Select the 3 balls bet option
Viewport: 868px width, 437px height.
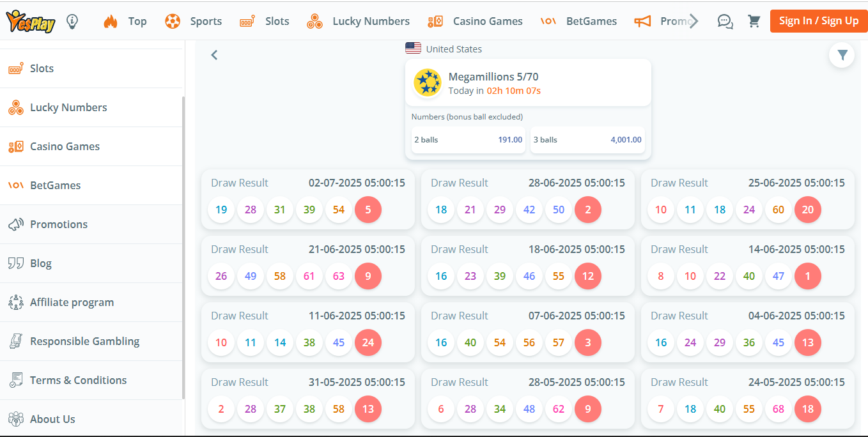tap(587, 140)
